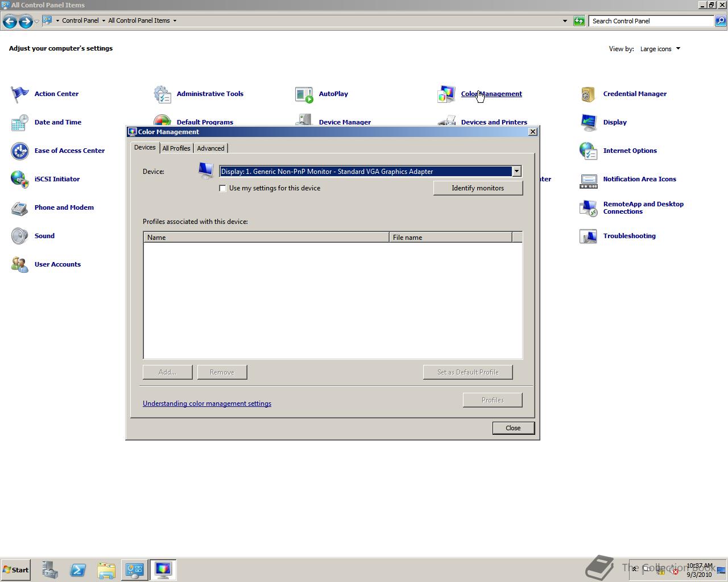
Task: Open Device Manager link
Action: coord(345,122)
